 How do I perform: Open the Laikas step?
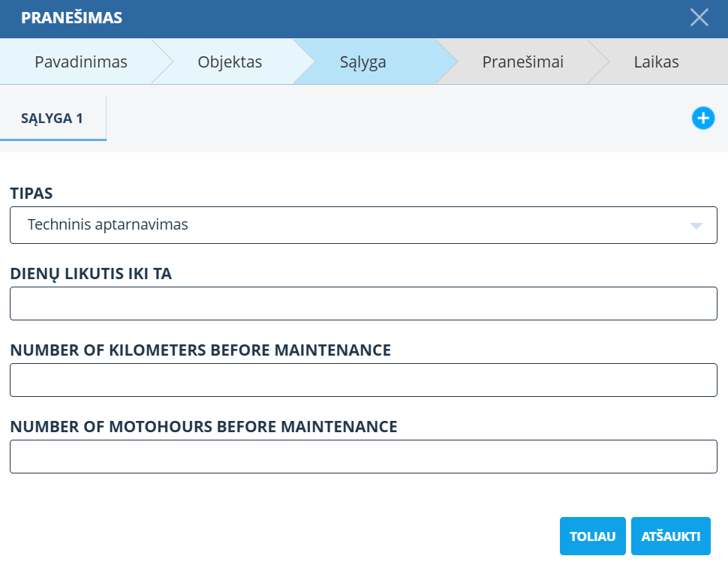[x=655, y=62]
